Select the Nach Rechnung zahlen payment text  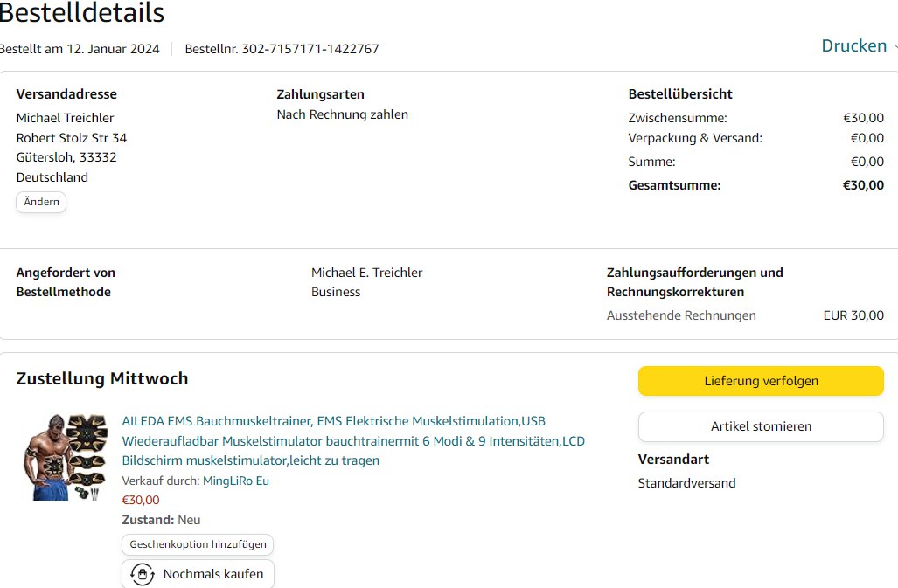coord(342,114)
